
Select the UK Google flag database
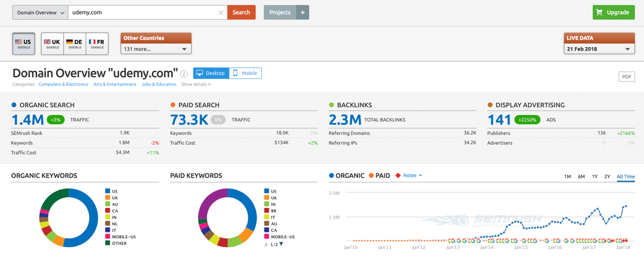click(x=52, y=44)
